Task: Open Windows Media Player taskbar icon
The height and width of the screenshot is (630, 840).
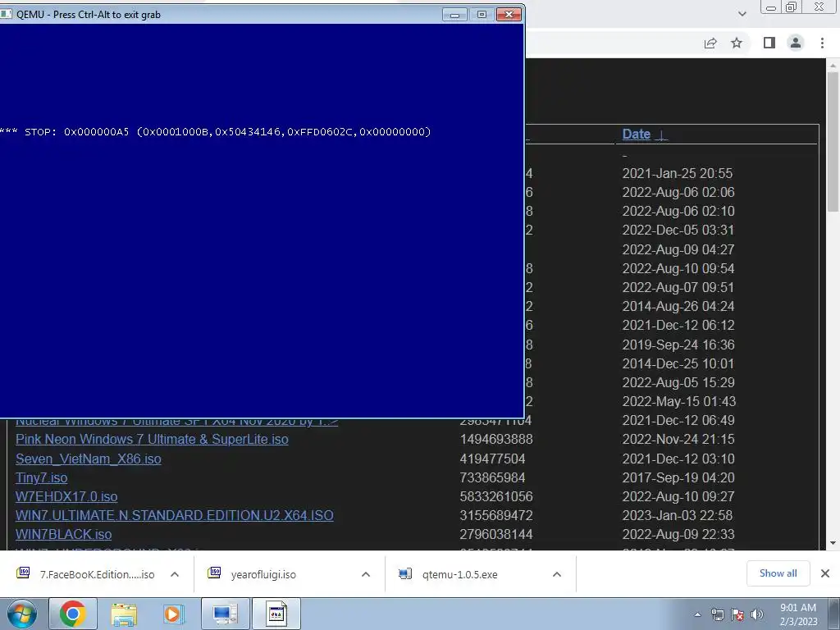Action: coord(173,614)
